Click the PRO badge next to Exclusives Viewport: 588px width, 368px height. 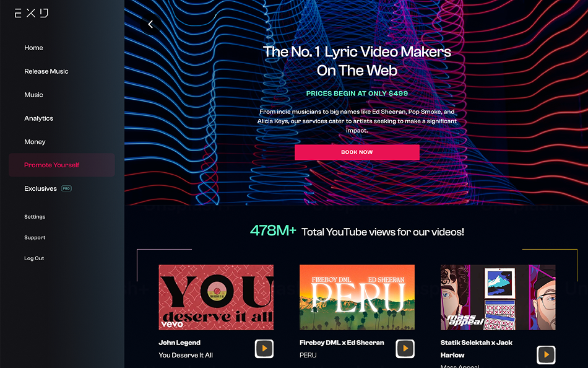(66, 188)
